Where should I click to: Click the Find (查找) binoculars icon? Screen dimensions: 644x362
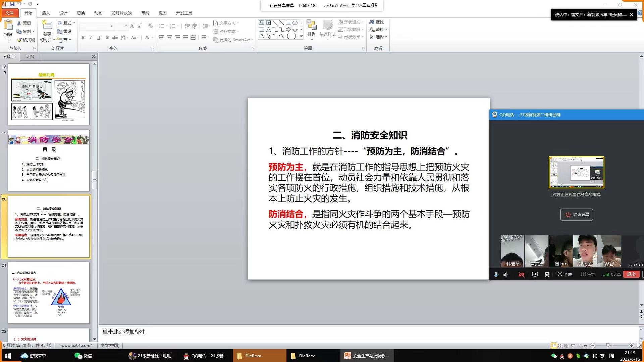(372, 22)
